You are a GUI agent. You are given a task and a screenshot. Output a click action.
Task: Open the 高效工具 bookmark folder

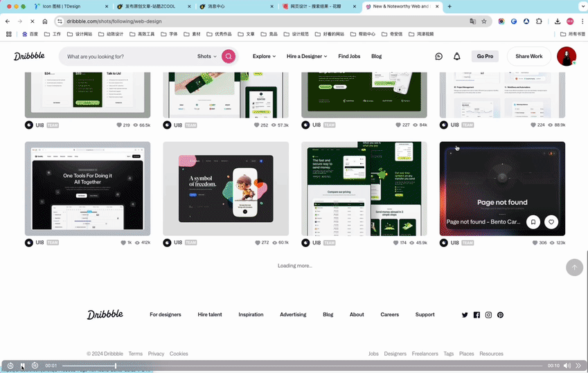142,34
